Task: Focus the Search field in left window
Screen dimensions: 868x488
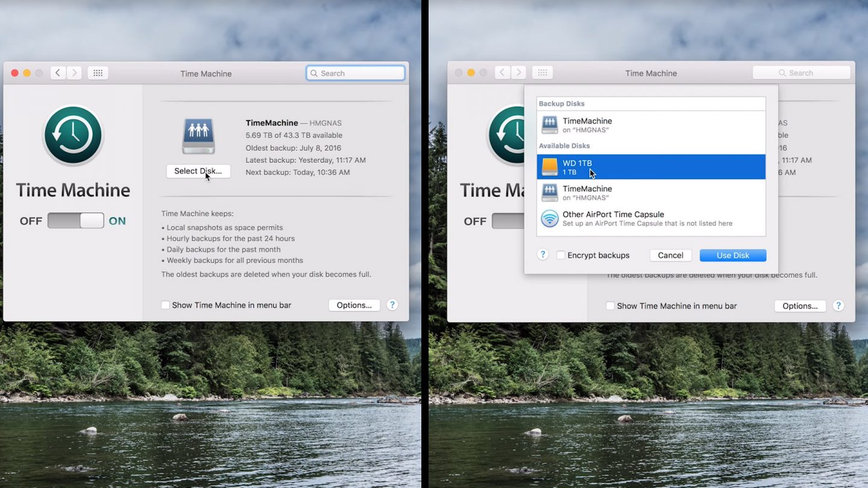Action: point(356,73)
